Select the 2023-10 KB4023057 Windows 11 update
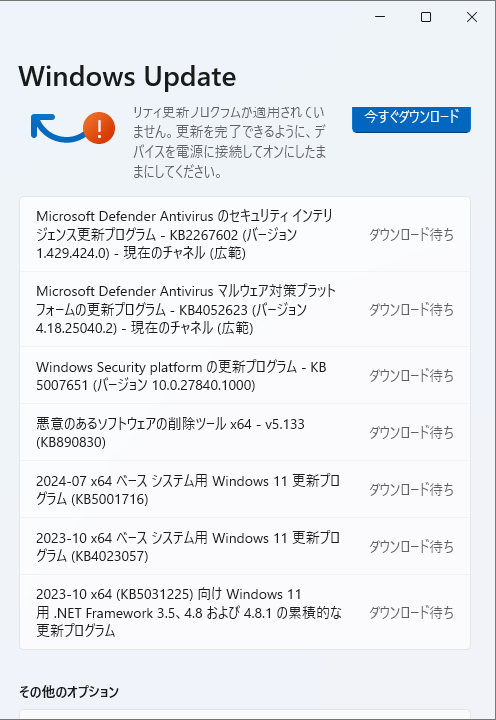This screenshot has width=496, height=720. coord(245,546)
